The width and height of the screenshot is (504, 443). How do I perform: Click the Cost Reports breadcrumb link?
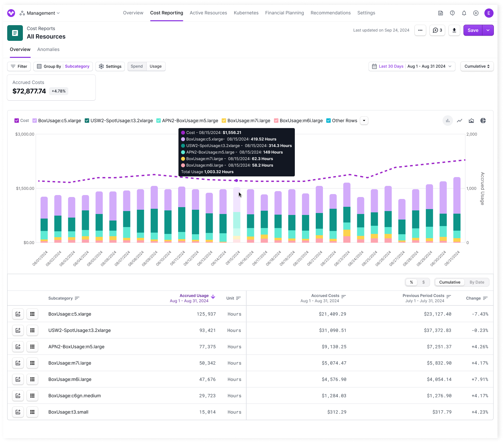(x=41, y=28)
